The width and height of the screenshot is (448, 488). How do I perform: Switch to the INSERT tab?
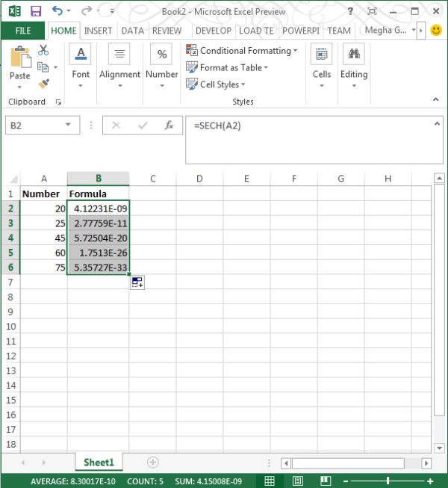click(x=98, y=31)
